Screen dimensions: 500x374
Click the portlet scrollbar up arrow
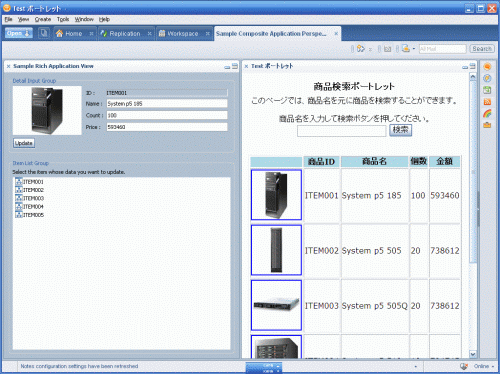click(x=473, y=77)
